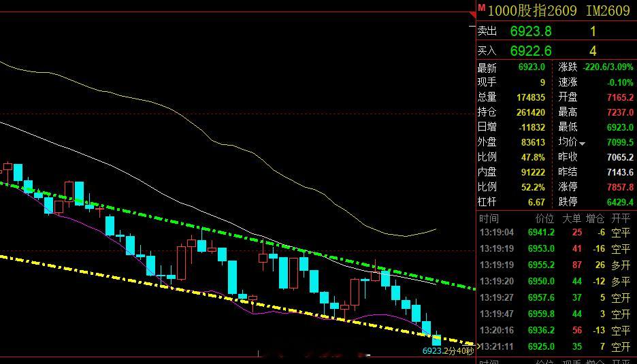
Task: Click the 现手 value 9
Action: (542, 82)
